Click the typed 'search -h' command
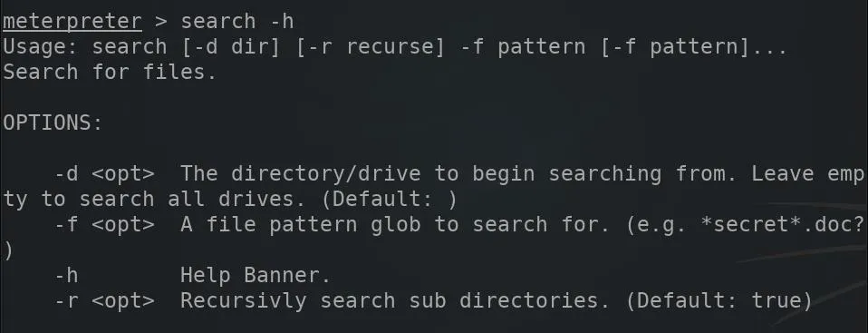Viewport: 868px width, 333px height. coord(237,22)
